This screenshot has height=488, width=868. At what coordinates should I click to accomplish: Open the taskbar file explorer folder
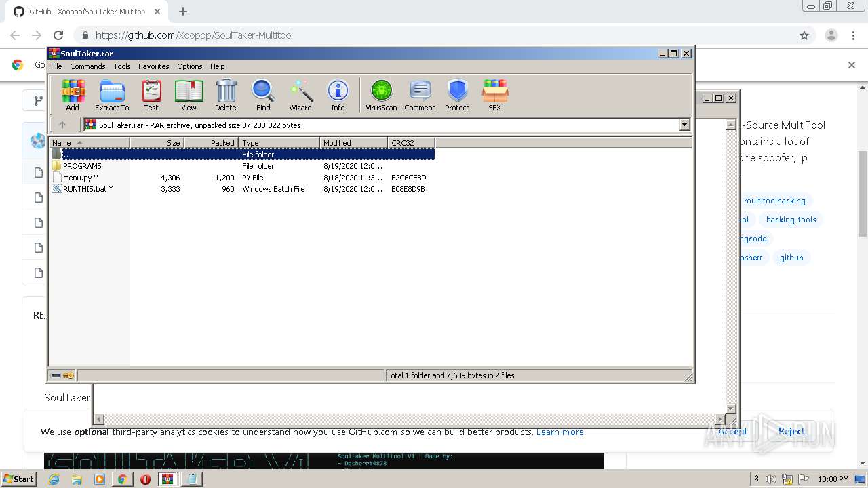point(77,479)
